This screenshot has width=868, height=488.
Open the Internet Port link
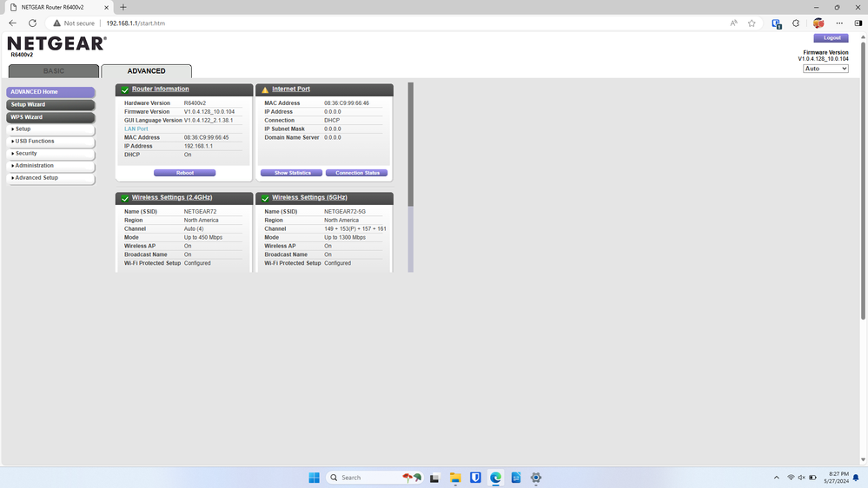pos(290,89)
